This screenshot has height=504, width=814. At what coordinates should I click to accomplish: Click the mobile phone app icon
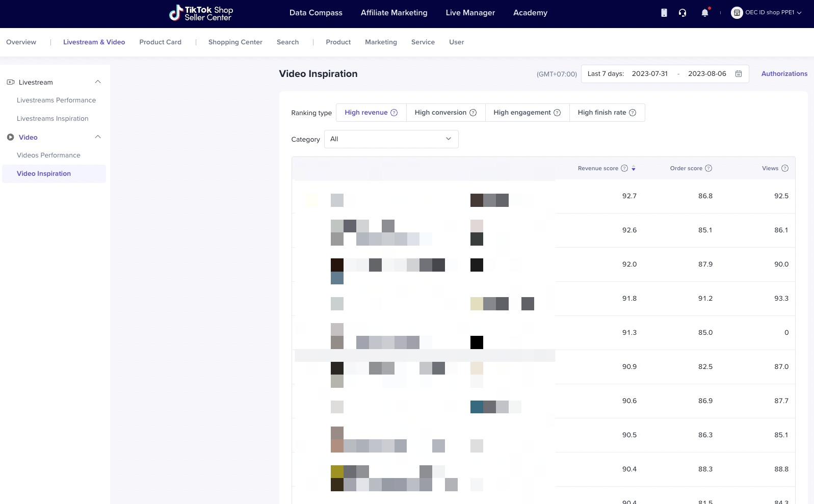664,13
